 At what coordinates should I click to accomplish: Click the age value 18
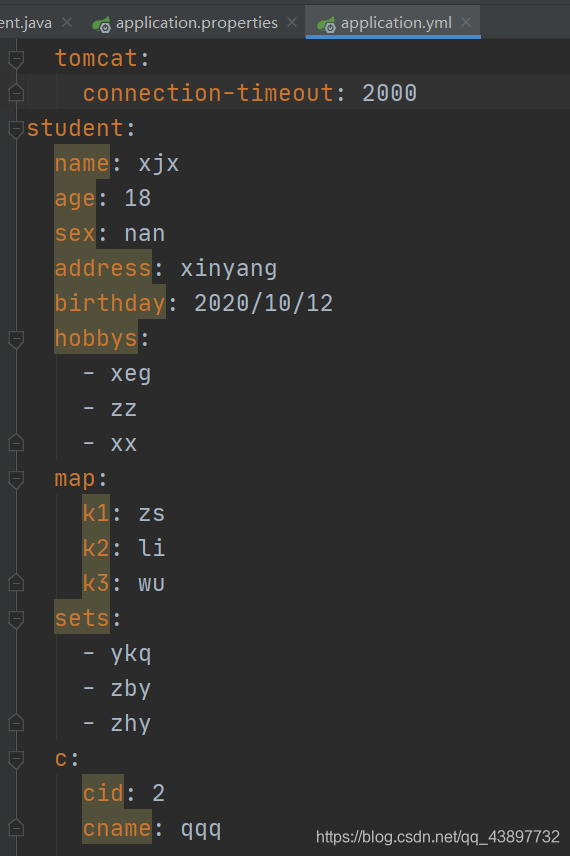pos(138,198)
